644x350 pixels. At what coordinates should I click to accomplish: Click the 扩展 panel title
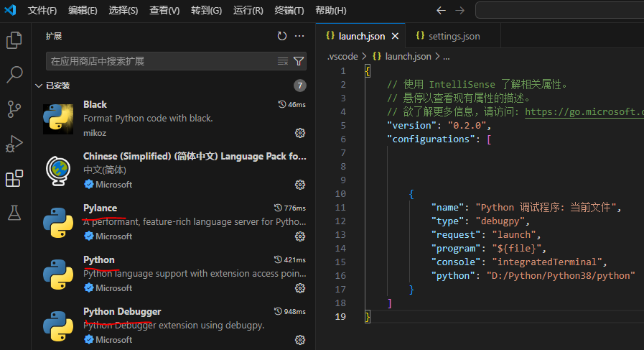pyautogui.click(x=54, y=36)
